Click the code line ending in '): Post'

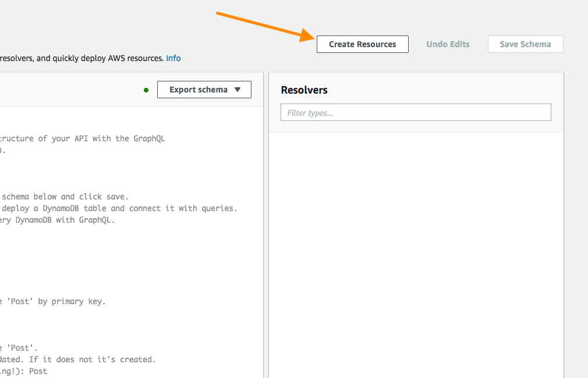coord(24,371)
